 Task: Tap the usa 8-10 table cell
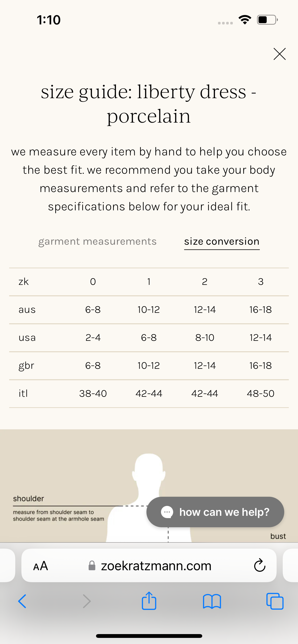tap(205, 338)
